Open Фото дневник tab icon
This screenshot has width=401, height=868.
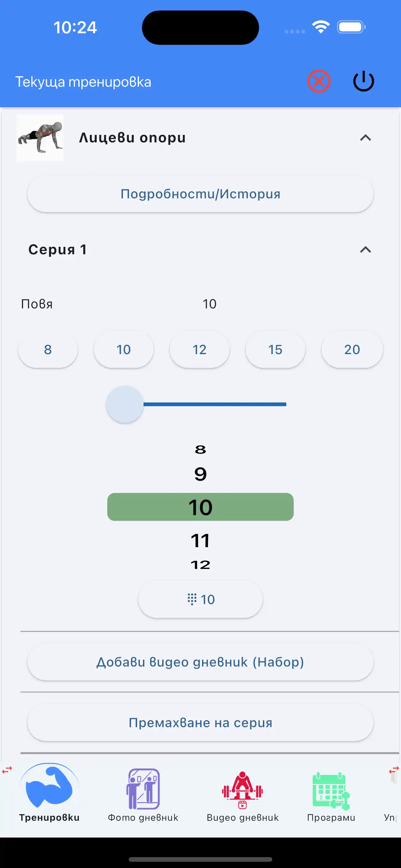tap(143, 788)
